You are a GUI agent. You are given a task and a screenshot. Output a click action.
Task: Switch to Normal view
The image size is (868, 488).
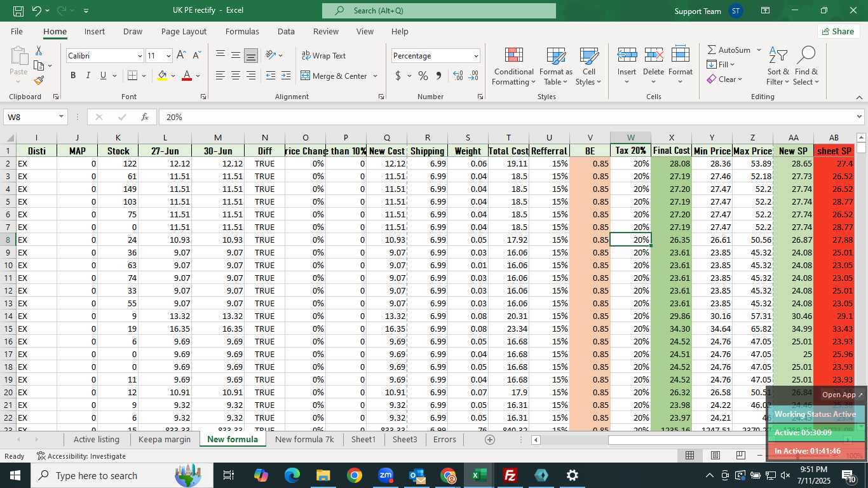[x=689, y=456]
